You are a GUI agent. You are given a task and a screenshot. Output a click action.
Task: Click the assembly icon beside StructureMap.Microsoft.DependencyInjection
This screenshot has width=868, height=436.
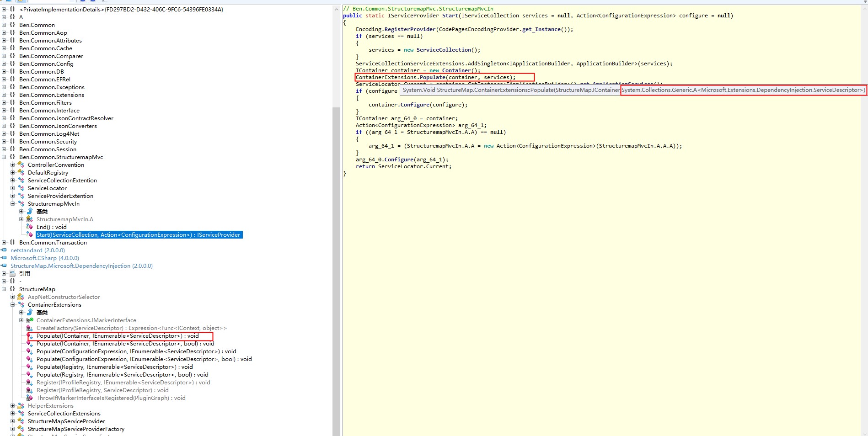coord(4,266)
